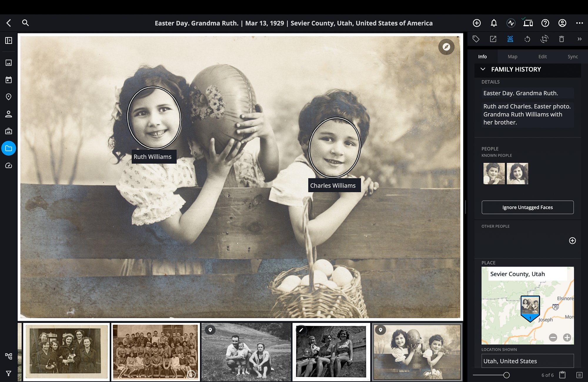Viewport: 588px width, 382px height.
Task: Zoom out the map with minus button
Action: [x=553, y=337]
